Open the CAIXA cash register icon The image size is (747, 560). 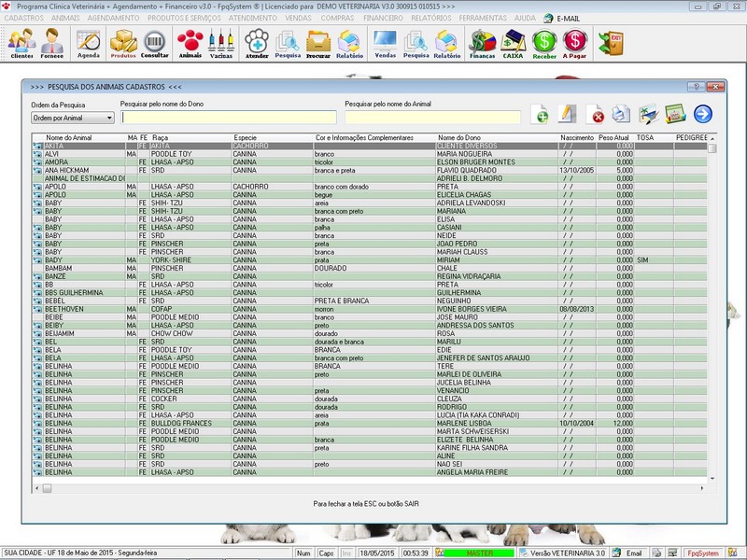coord(513,44)
